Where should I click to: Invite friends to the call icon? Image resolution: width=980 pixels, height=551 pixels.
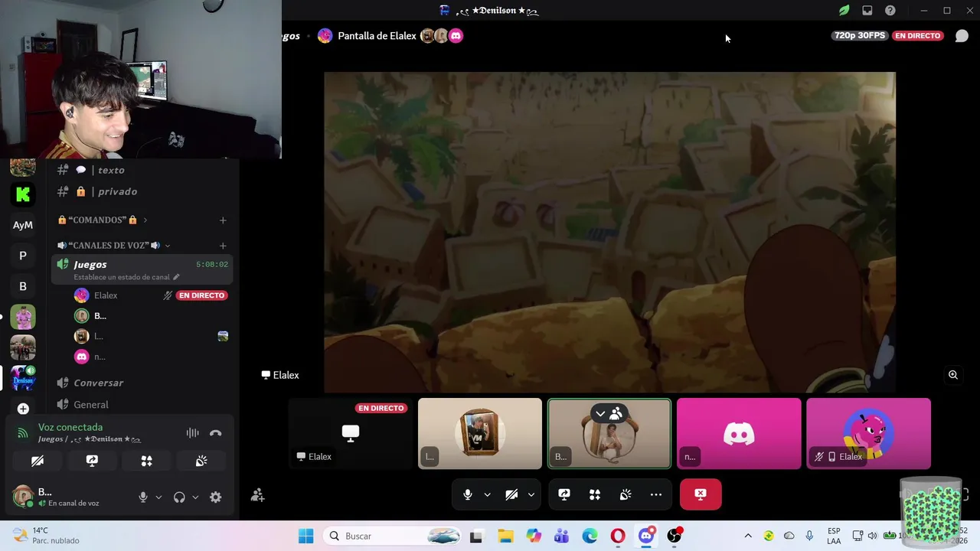[x=258, y=495]
